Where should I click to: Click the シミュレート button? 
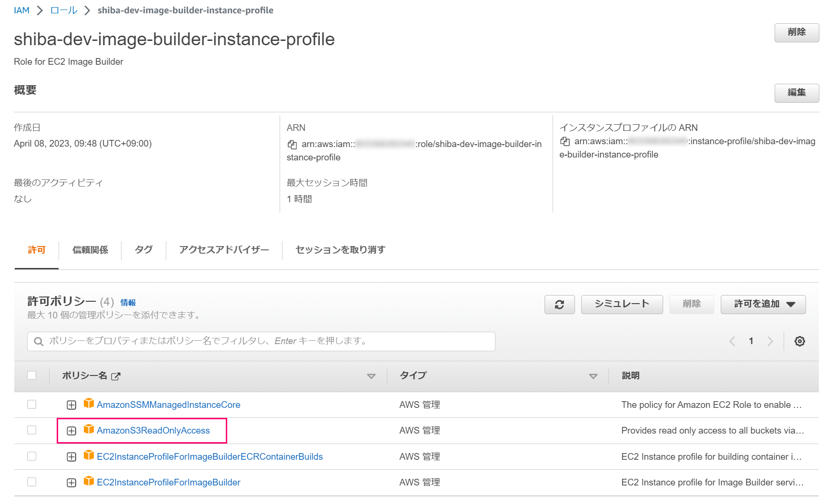tap(622, 305)
